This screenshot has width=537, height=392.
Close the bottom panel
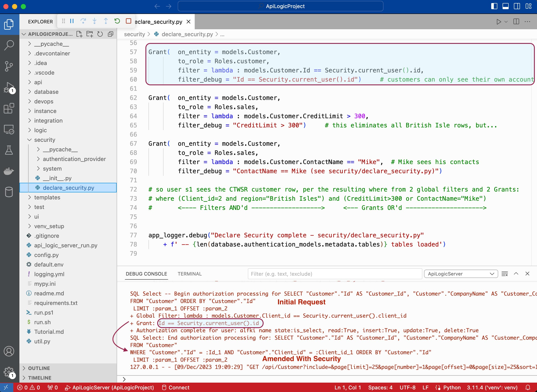(527, 274)
